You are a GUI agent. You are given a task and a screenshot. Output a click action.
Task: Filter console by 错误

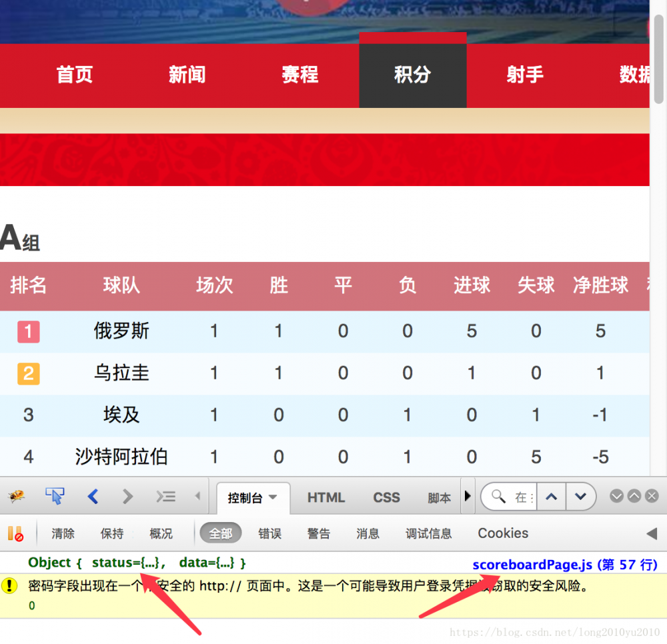[x=269, y=533]
